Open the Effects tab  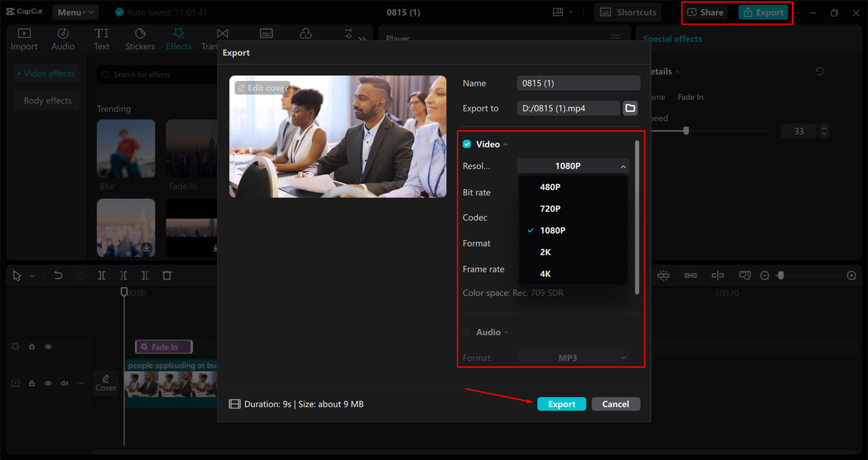178,39
